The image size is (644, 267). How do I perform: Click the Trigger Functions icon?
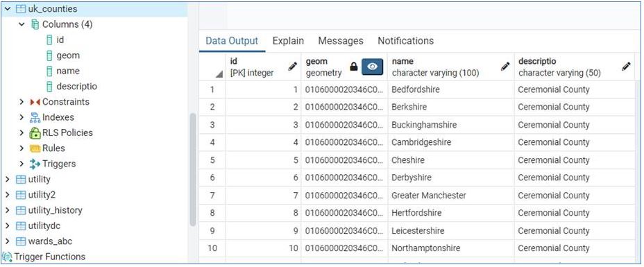pos(8,257)
